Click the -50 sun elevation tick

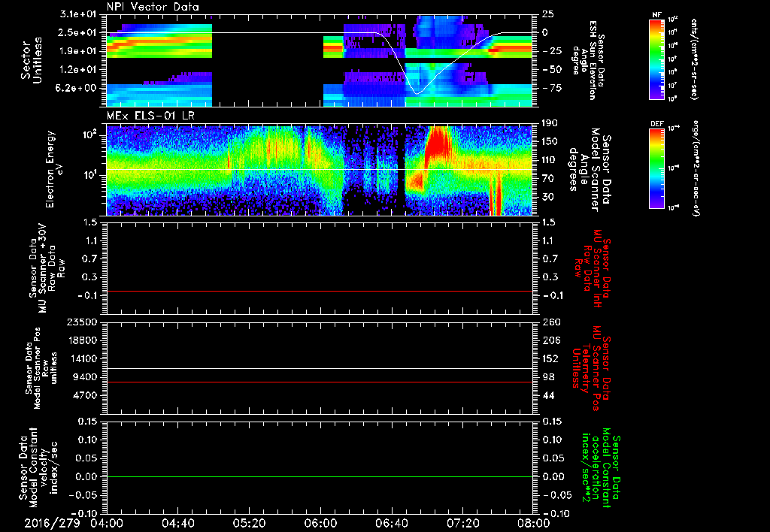pyautogui.click(x=553, y=69)
